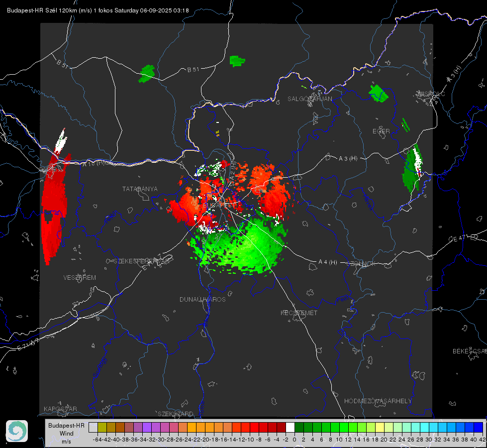This screenshot has width=487, height=448.
Task: Pick the dark green swatch between 0 and 2
Action: pyautogui.click(x=299, y=427)
